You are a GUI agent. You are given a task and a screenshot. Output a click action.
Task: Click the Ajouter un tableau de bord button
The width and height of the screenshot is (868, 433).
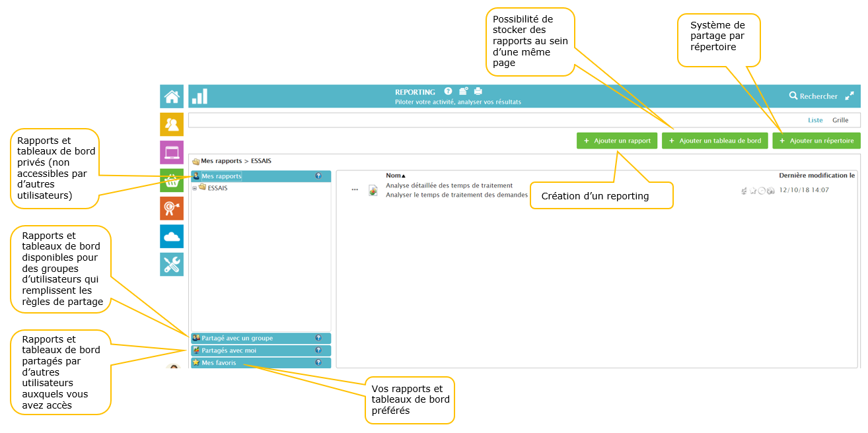tap(715, 141)
